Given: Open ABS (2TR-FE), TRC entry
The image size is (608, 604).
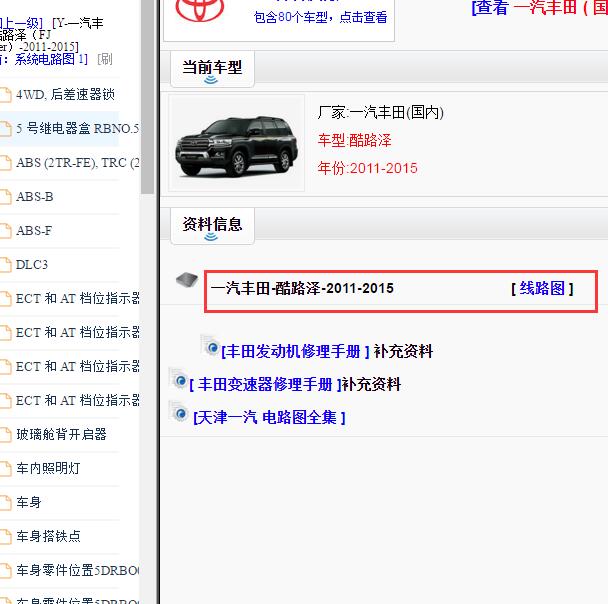Looking at the screenshot, I should click(78, 162).
